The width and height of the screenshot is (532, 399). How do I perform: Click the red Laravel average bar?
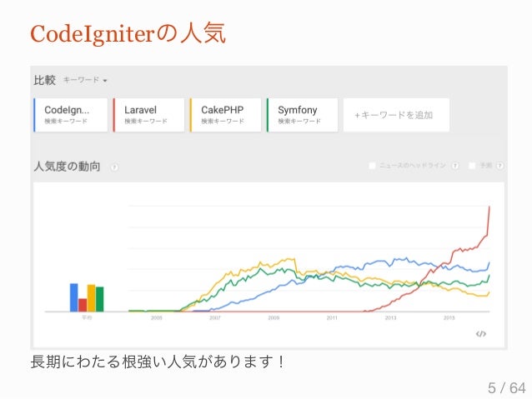83,305
